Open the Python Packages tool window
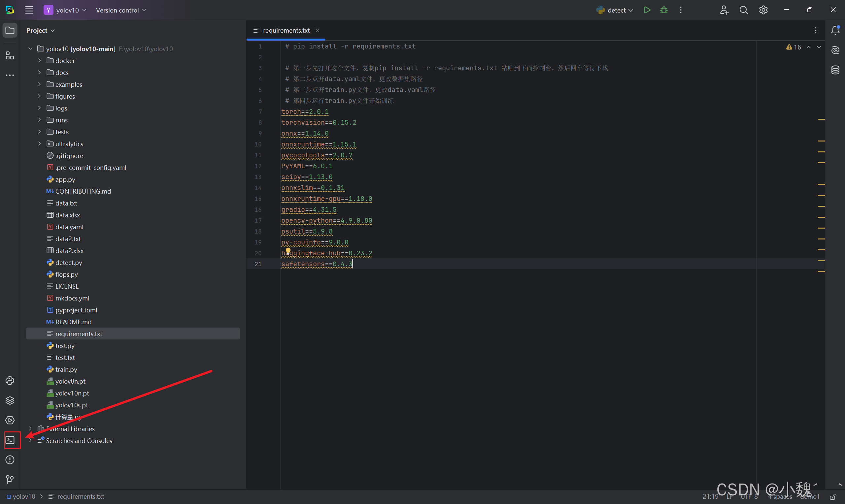The height and width of the screenshot is (504, 845). (x=10, y=400)
